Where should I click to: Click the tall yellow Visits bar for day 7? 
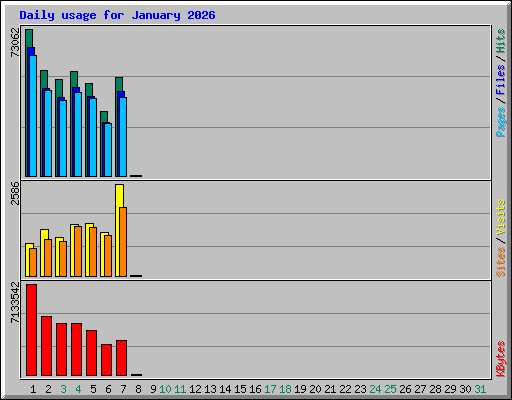(x=119, y=230)
